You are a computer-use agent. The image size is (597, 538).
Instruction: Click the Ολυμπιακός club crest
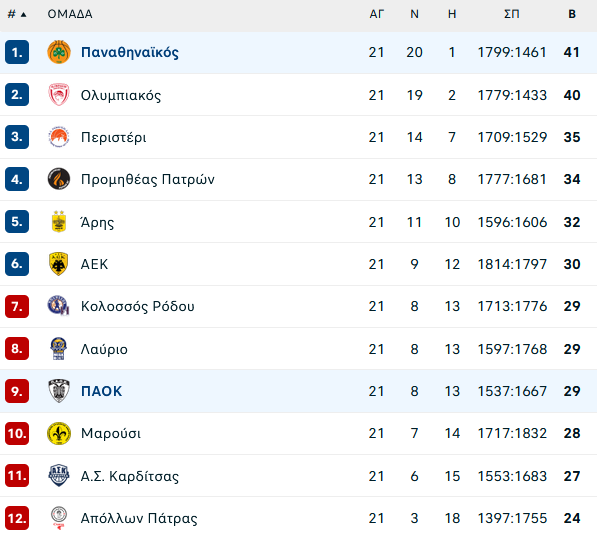pos(59,95)
